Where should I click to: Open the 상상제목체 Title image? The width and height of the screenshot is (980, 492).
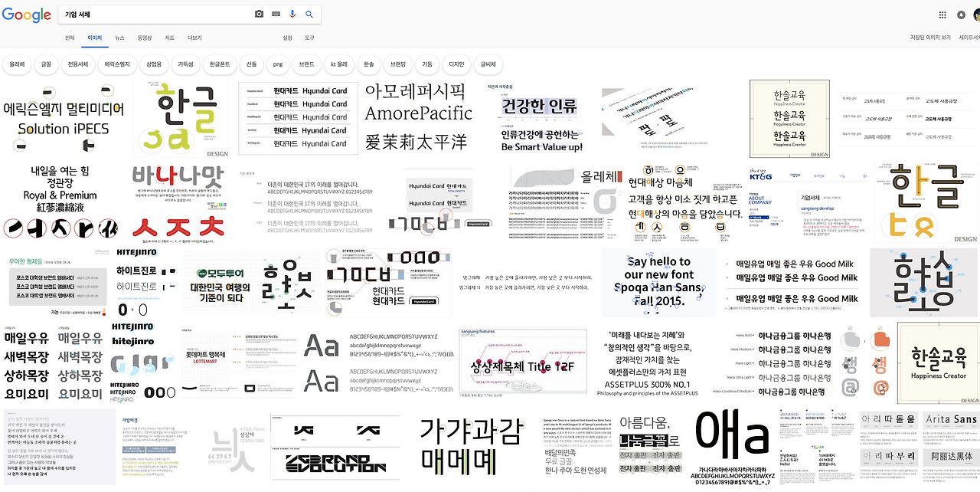[522, 363]
